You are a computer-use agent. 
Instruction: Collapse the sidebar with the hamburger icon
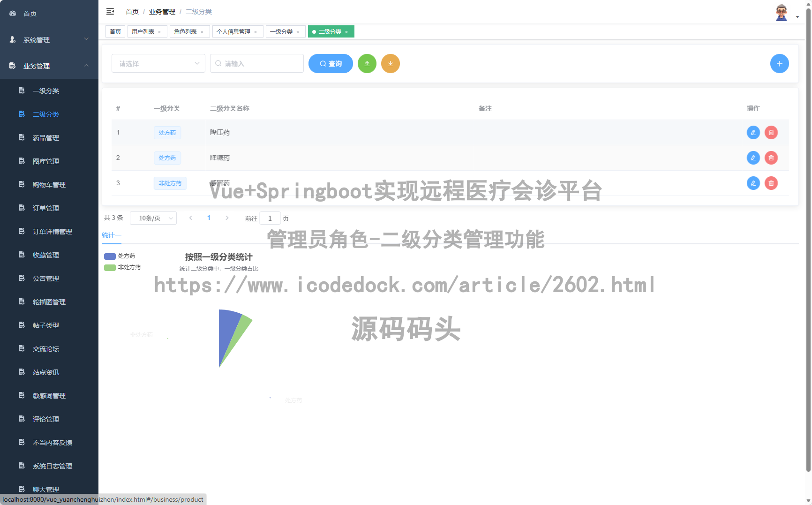pyautogui.click(x=110, y=11)
